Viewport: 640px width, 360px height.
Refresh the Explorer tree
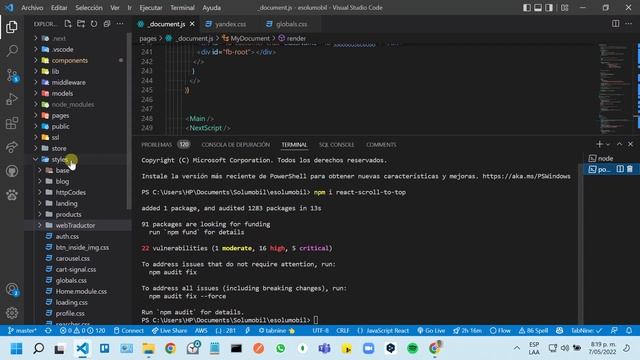[x=94, y=24]
